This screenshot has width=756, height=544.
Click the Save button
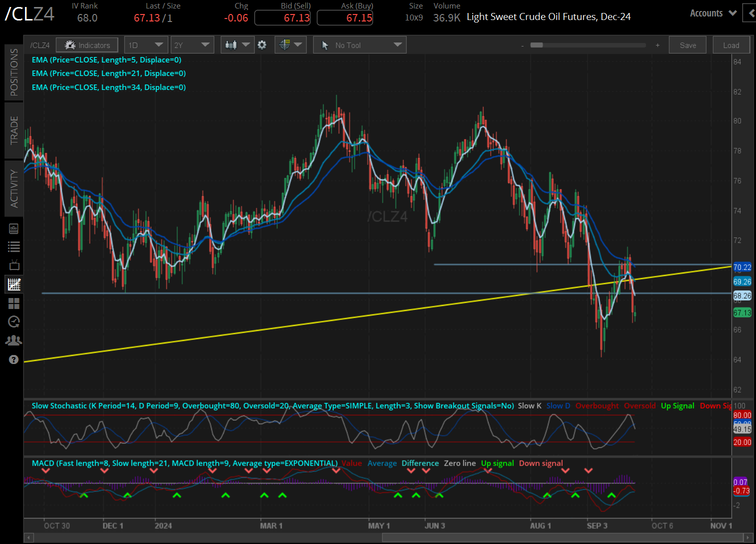click(687, 44)
